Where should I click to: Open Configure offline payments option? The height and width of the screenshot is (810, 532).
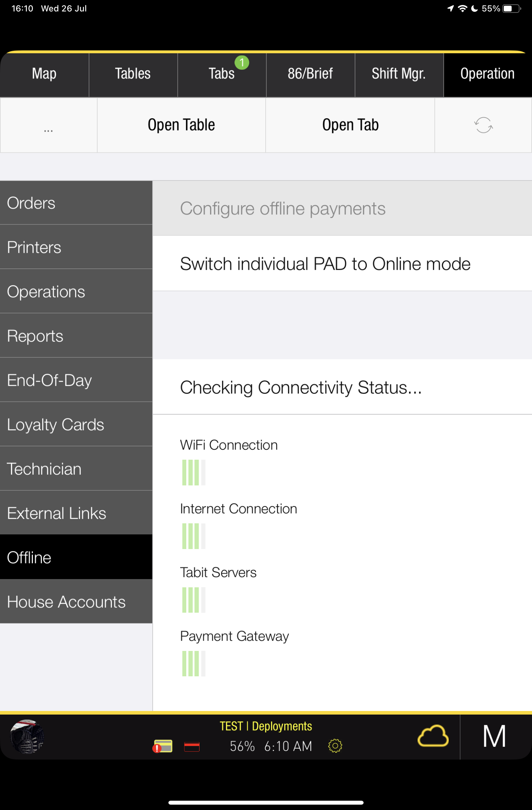(282, 208)
